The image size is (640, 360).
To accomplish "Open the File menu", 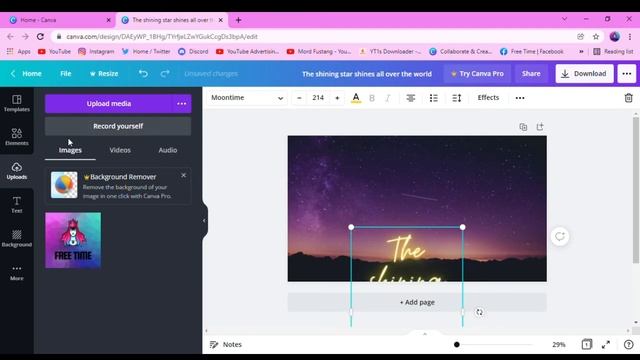I will coord(66,73).
